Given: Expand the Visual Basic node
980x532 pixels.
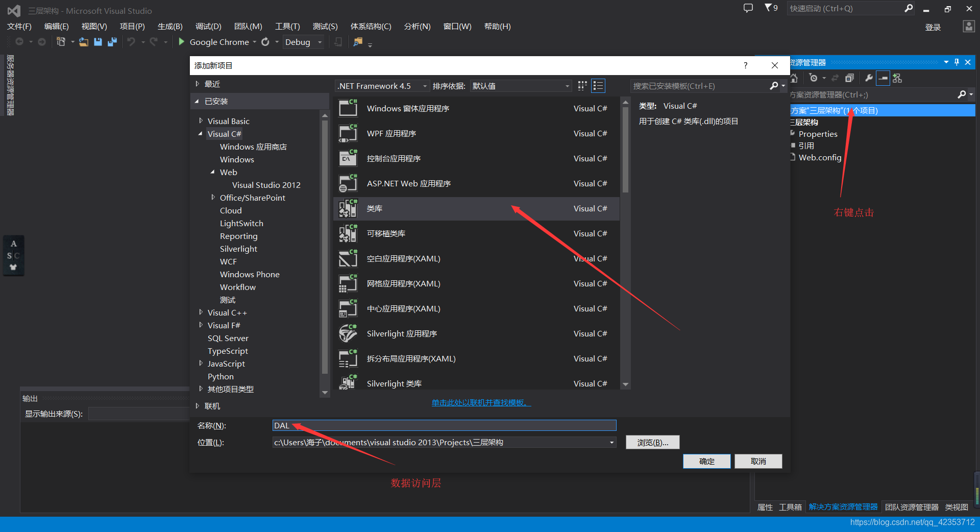Looking at the screenshot, I should pyautogui.click(x=201, y=121).
